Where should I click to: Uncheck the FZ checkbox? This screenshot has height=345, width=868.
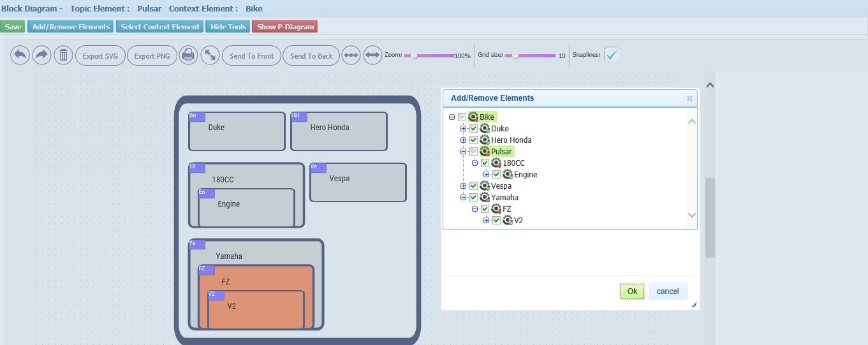point(485,209)
